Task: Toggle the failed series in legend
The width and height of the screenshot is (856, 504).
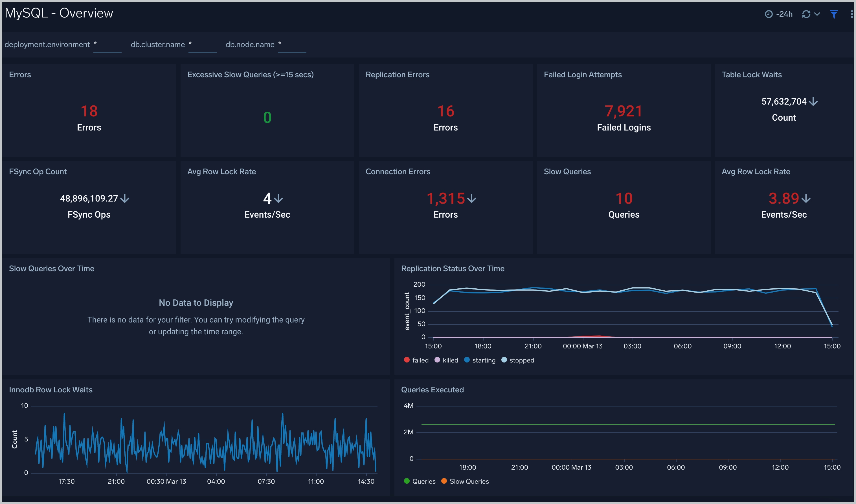Action: pyautogui.click(x=416, y=360)
